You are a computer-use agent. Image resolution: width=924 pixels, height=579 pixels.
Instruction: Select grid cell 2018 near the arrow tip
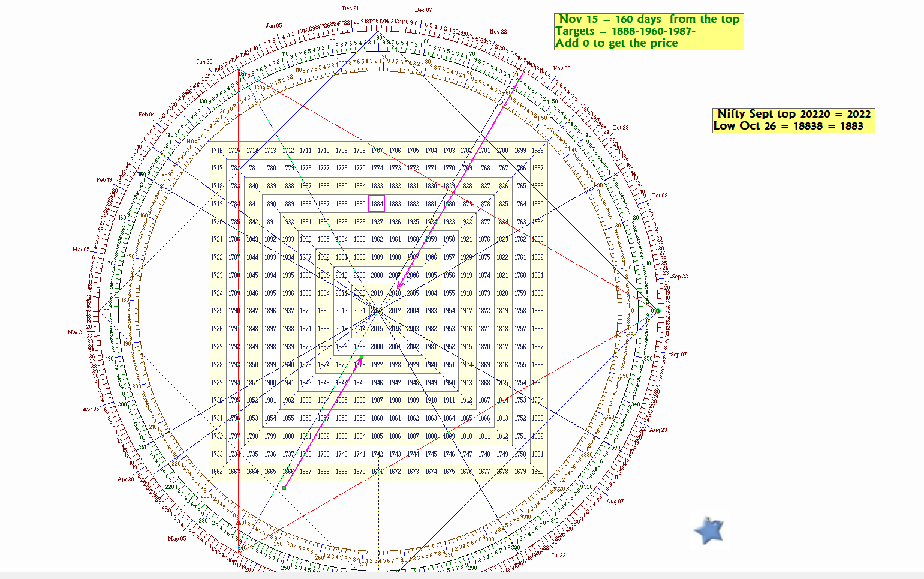pyautogui.click(x=395, y=293)
